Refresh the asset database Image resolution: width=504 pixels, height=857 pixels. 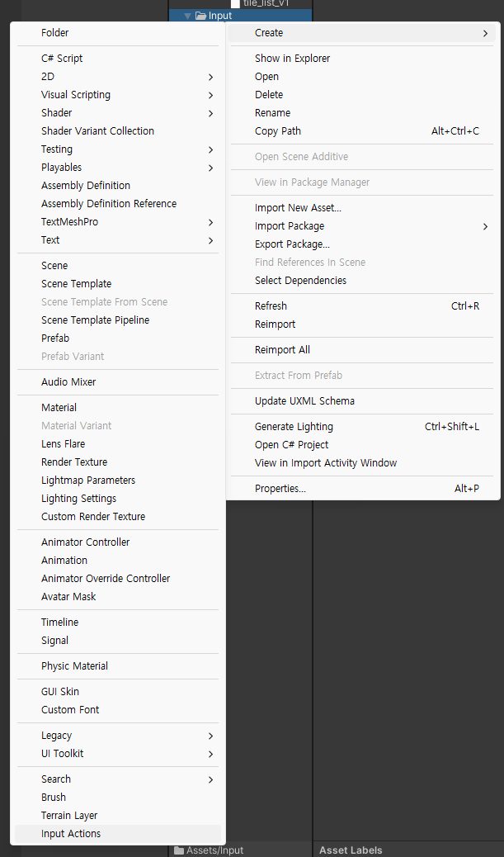(x=362, y=306)
